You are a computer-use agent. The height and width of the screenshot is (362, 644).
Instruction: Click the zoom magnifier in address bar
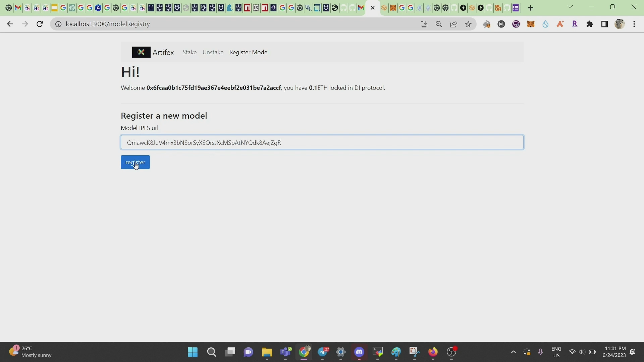click(439, 24)
